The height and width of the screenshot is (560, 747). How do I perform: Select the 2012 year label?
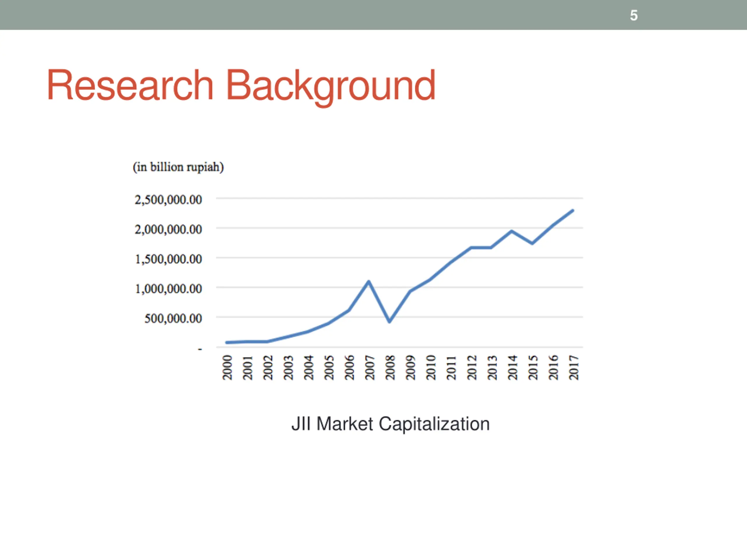[472, 367]
